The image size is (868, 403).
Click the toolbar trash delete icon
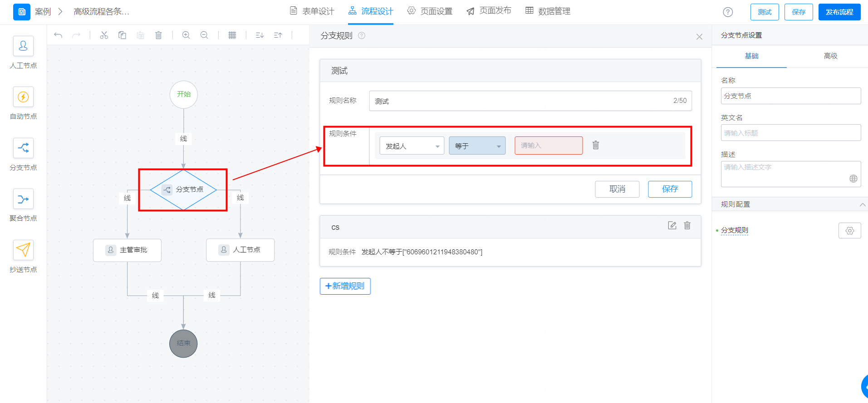click(x=158, y=35)
